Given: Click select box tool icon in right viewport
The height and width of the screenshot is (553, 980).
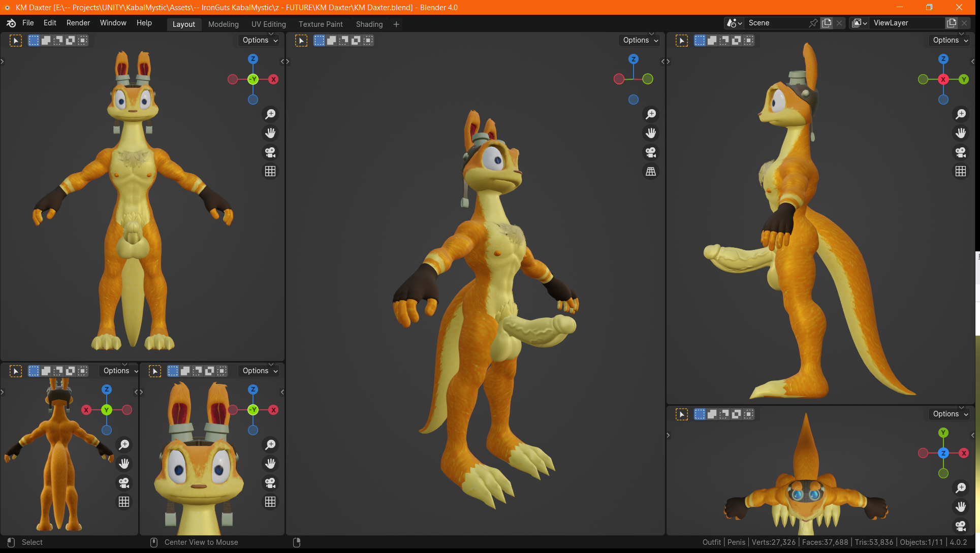Looking at the screenshot, I should click(682, 41).
